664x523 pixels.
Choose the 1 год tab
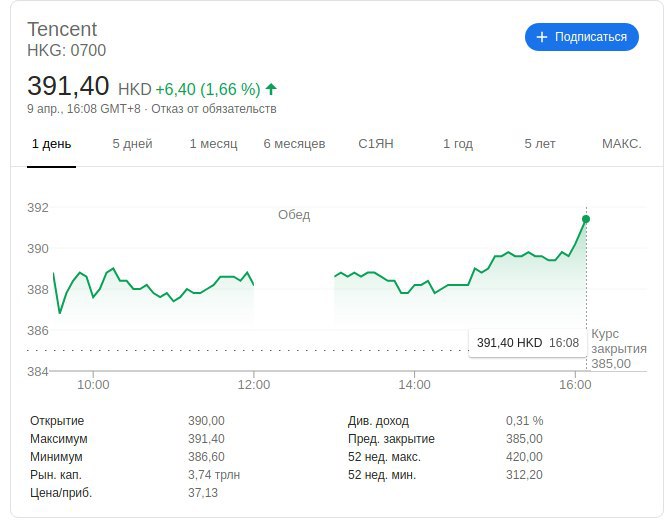click(458, 144)
